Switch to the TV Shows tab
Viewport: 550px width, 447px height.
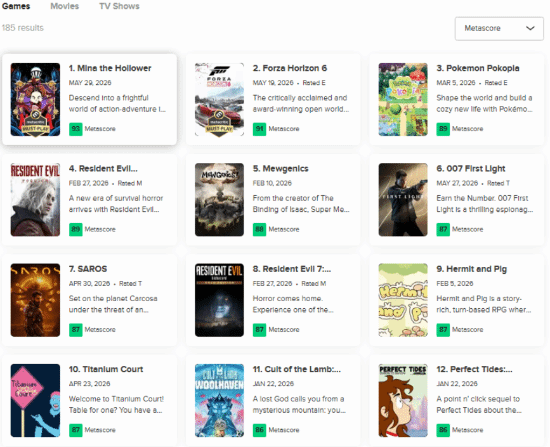pos(119,6)
